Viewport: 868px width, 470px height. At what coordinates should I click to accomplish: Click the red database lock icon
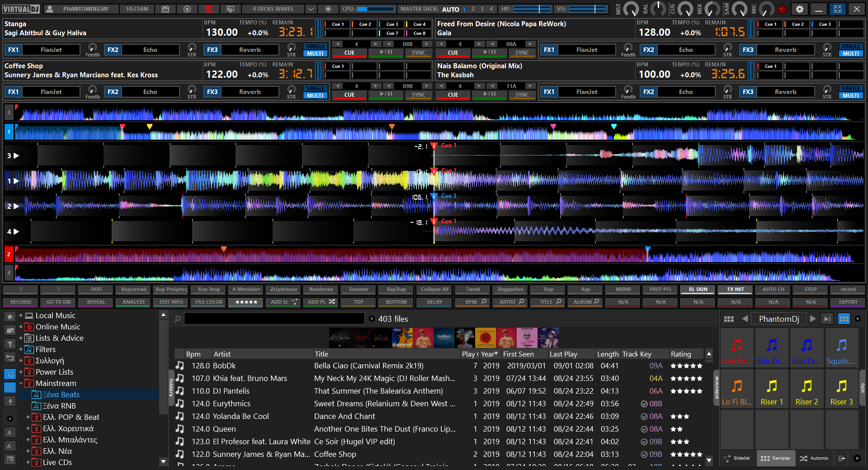[208, 9]
